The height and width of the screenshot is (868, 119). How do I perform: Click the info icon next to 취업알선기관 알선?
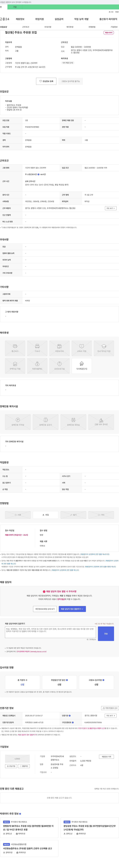67,680
